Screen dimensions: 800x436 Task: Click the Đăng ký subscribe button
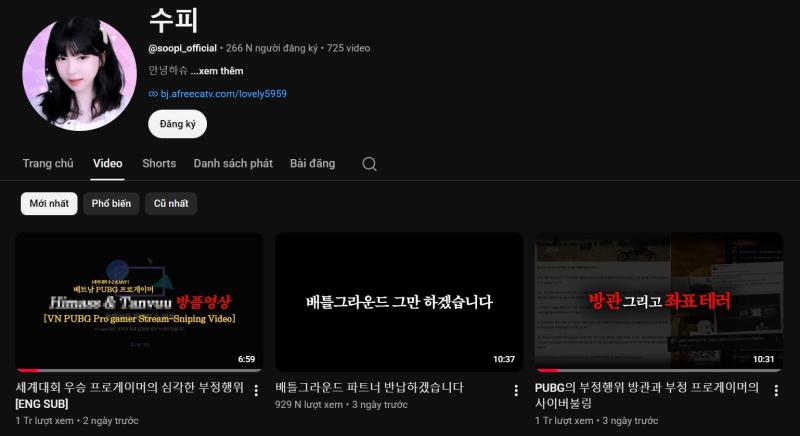pyautogui.click(x=178, y=124)
